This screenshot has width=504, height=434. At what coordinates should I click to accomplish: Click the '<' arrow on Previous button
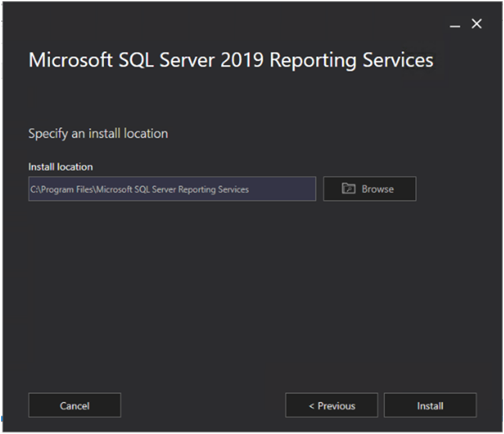coord(312,406)
